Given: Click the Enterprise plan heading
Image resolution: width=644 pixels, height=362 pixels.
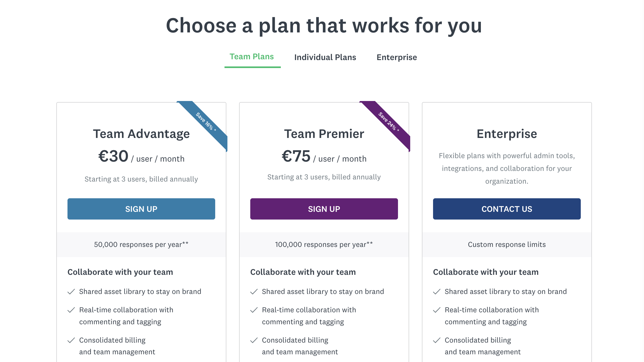Looking at the screenshot, I should (x=506, y=134).
